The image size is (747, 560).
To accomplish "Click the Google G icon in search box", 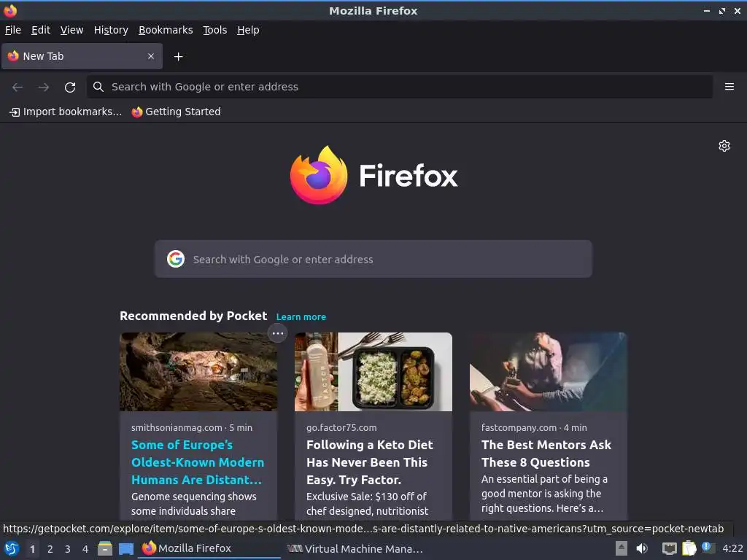I will [176, 259].
